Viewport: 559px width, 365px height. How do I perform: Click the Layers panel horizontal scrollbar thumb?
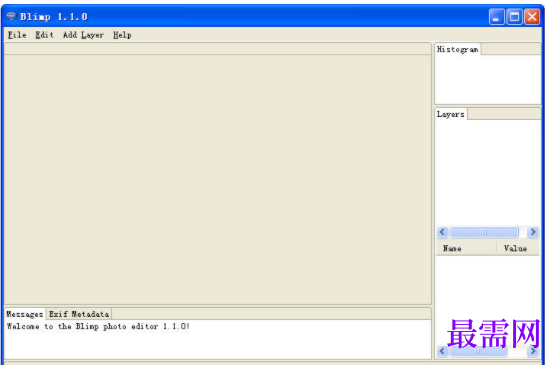click(x=484, y=232)
